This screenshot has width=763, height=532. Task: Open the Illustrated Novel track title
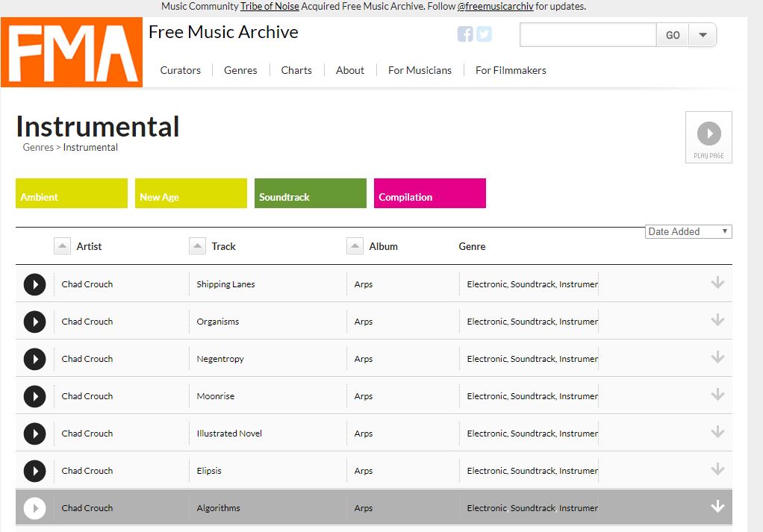pos(229,434)
